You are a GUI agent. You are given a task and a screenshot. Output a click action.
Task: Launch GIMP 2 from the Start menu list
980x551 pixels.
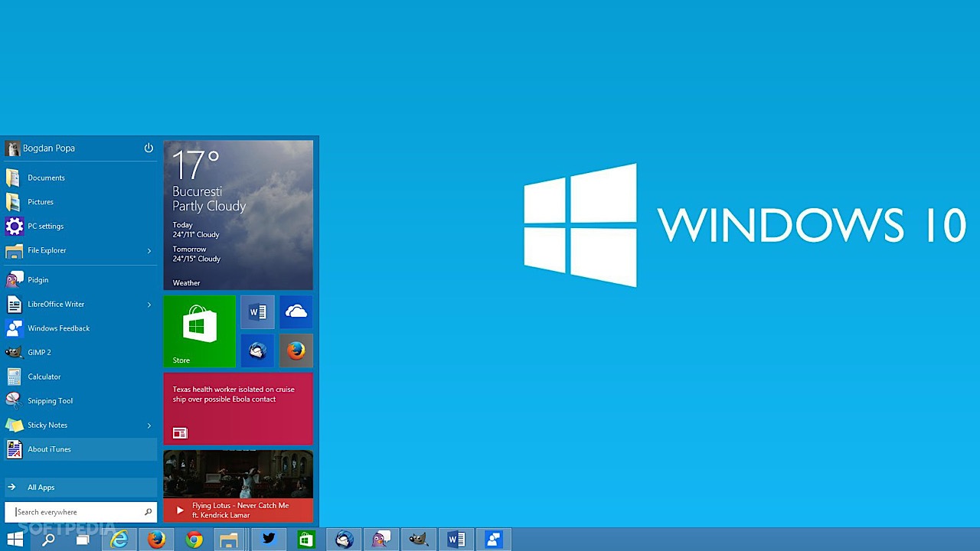(80, 352)
